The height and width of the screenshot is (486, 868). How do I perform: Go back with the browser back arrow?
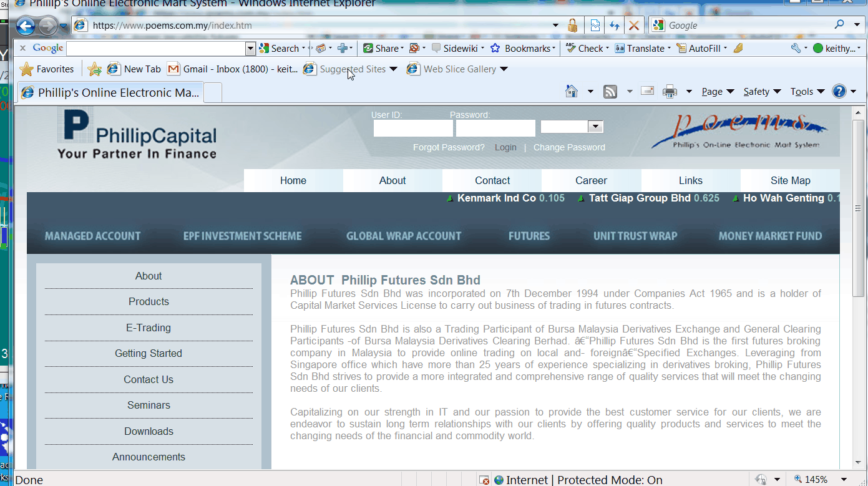tap(26, 26)
